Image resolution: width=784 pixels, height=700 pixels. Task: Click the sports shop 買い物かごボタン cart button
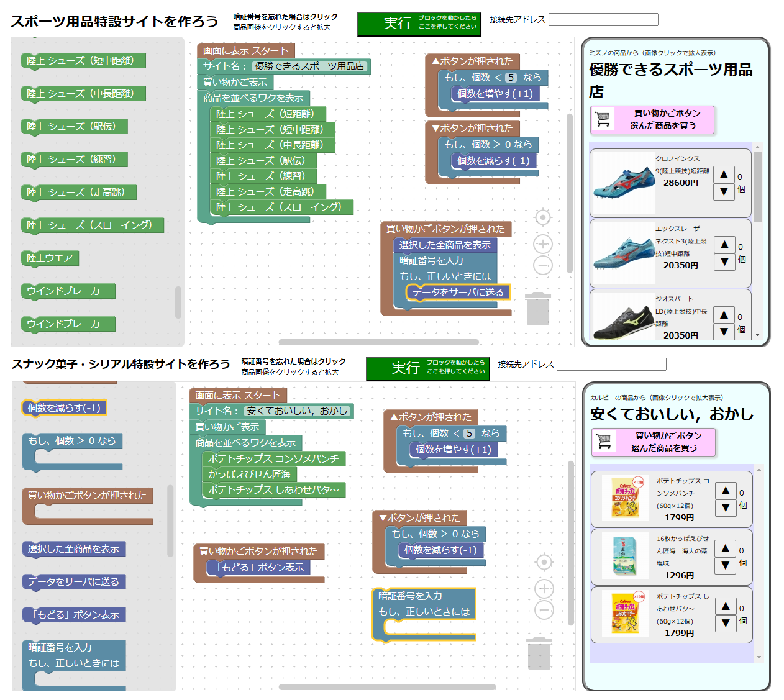pos(652,119)
